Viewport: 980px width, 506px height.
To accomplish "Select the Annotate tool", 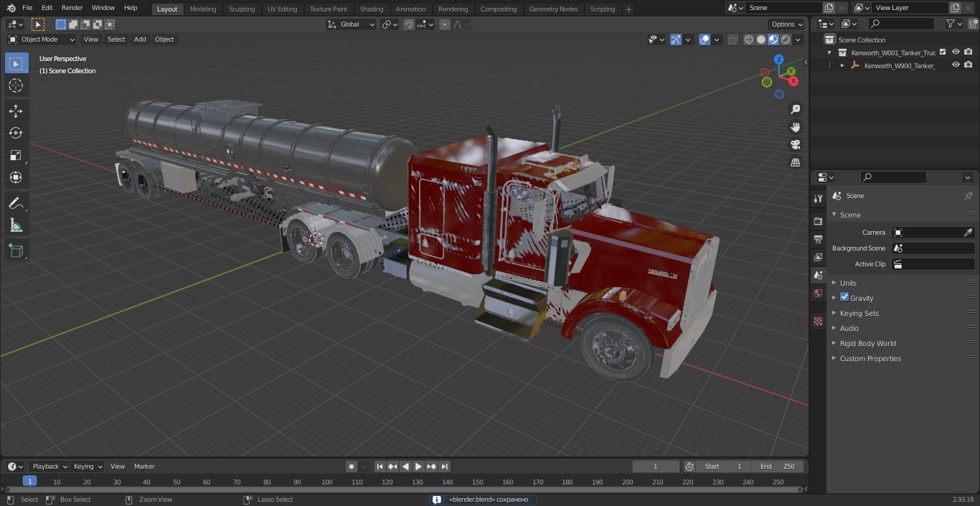I will [16, 204].
